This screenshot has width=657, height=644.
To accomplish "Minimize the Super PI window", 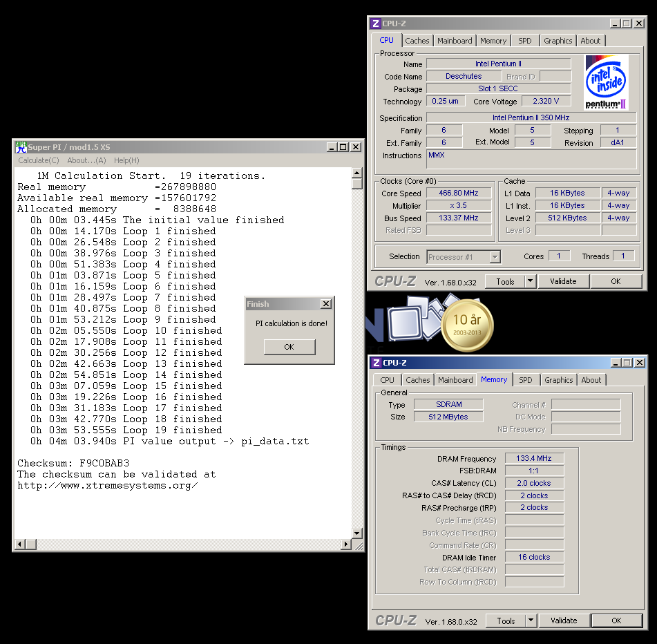I will (332, 147).
